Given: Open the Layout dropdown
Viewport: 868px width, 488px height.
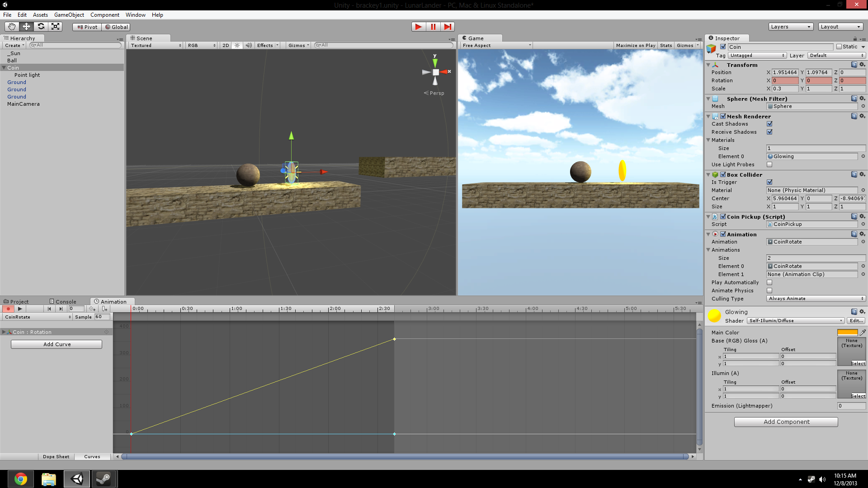Looking at the screenshot, I should pyautogui.click(x=840, y=27).
